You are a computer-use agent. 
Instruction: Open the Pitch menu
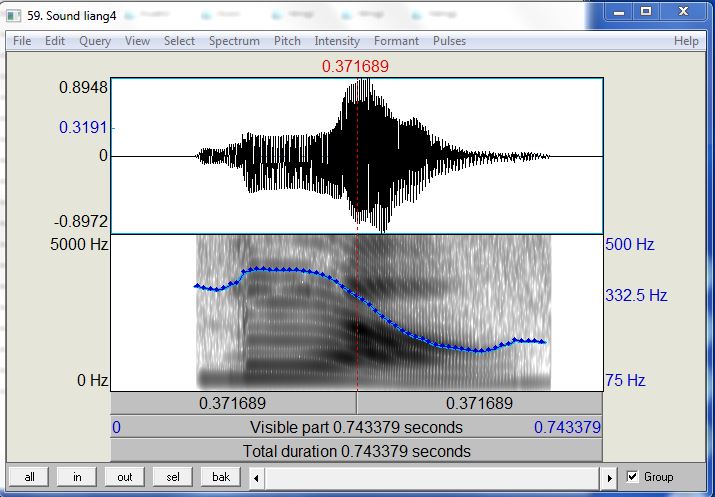tap(287, 41)
